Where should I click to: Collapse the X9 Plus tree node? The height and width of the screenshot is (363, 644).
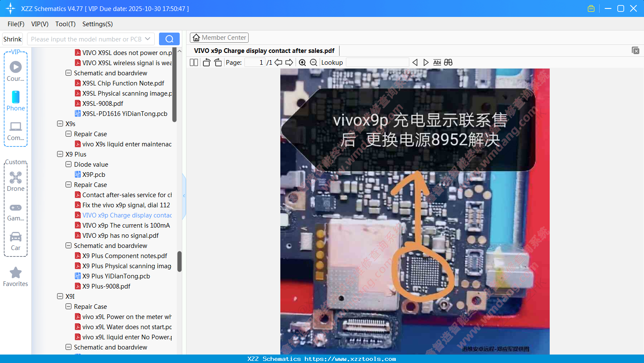(60, 154)
